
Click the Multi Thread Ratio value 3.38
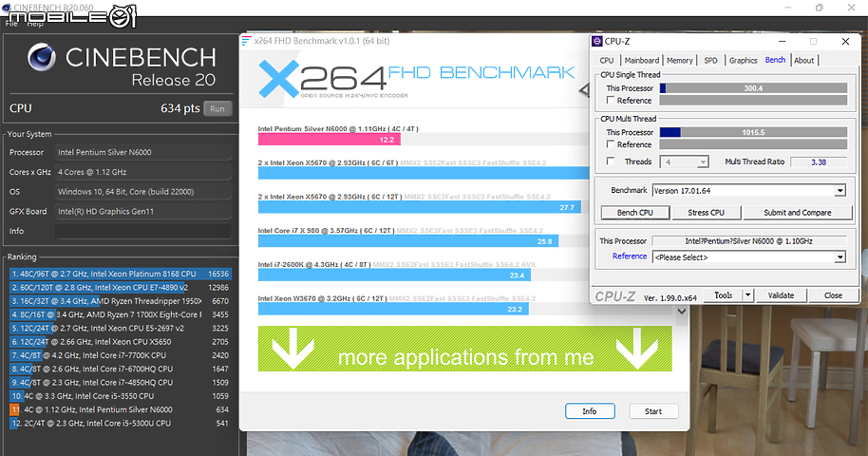click(819, 161)
